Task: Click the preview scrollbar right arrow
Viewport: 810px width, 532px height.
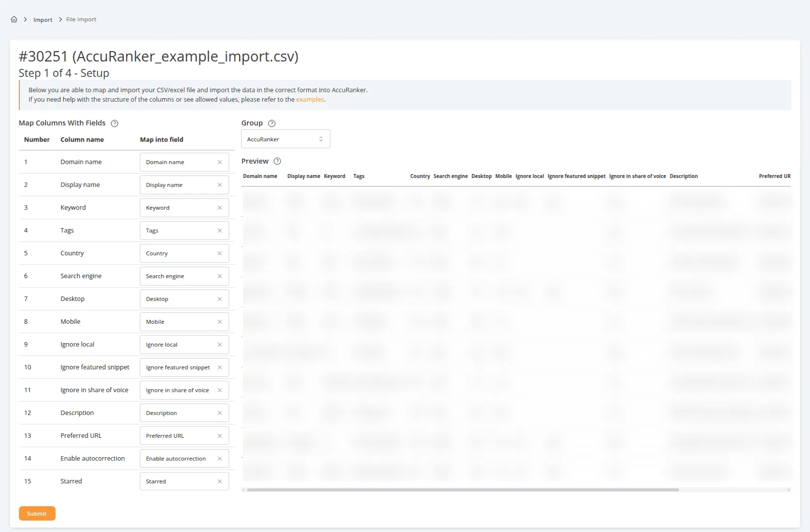Action: click(x=789, y=490)
